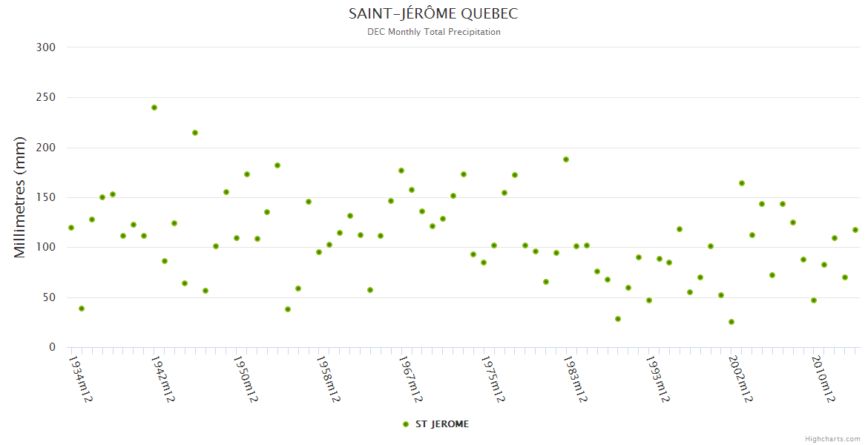Select the 1958m12 x-axis label
Screen dimensions: 868x445
click(x=329, y=379)
